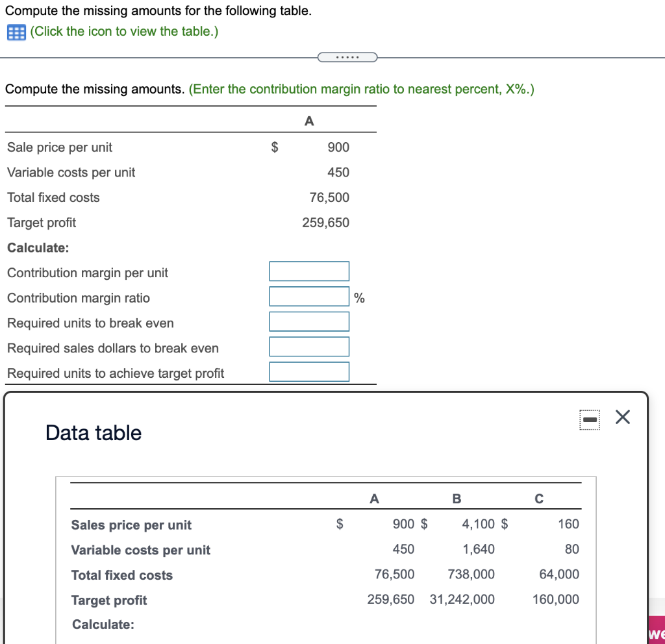Screen dimensions: 665x644
Task: Click the 64,000 fixed costs value
Action: [558, 575]
